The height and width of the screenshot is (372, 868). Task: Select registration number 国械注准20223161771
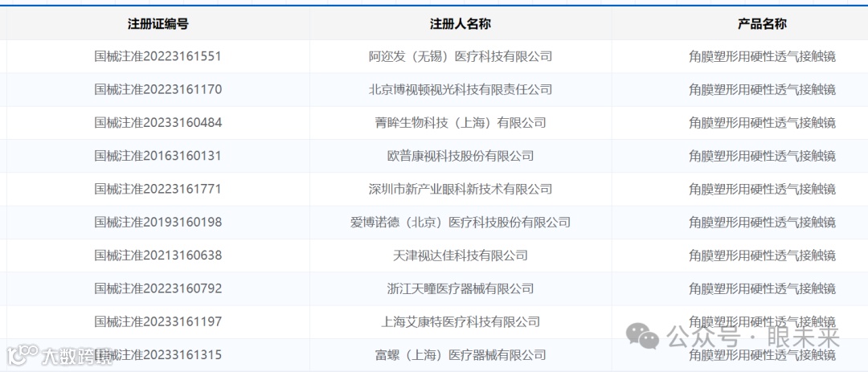click(x=158, y=190)
